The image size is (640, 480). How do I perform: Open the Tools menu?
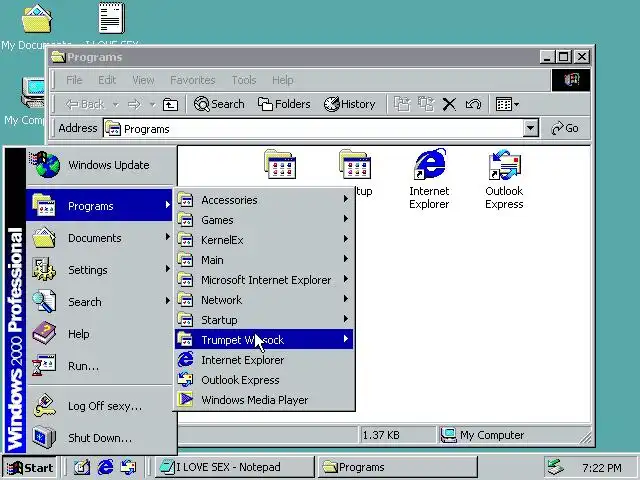pyautogui.click(x=244, y=80)
